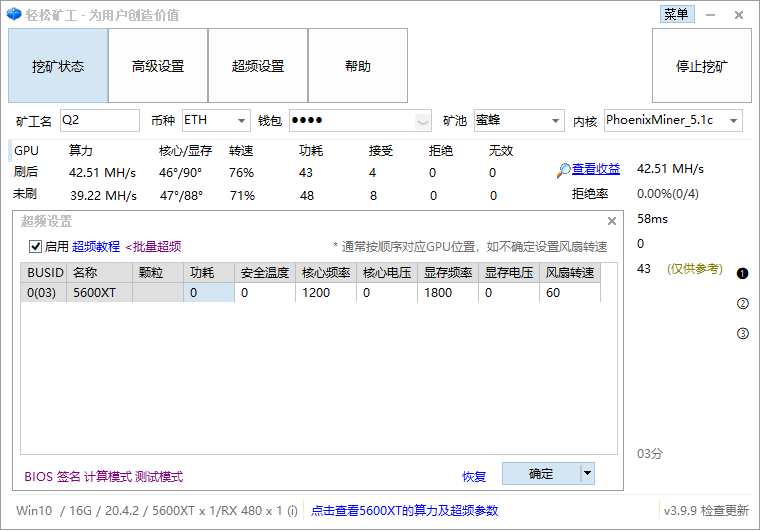
Task: Toggle the 启用 overclock checkbox
Action: 35,246
